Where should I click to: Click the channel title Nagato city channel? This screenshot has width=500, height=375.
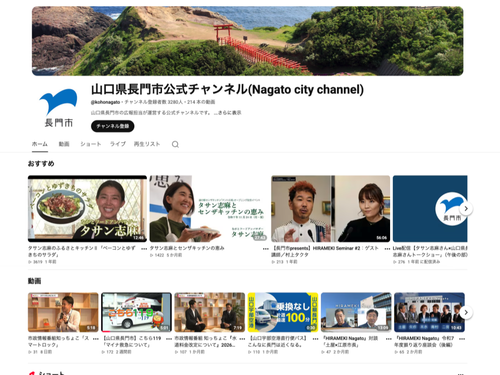[227, 89]
